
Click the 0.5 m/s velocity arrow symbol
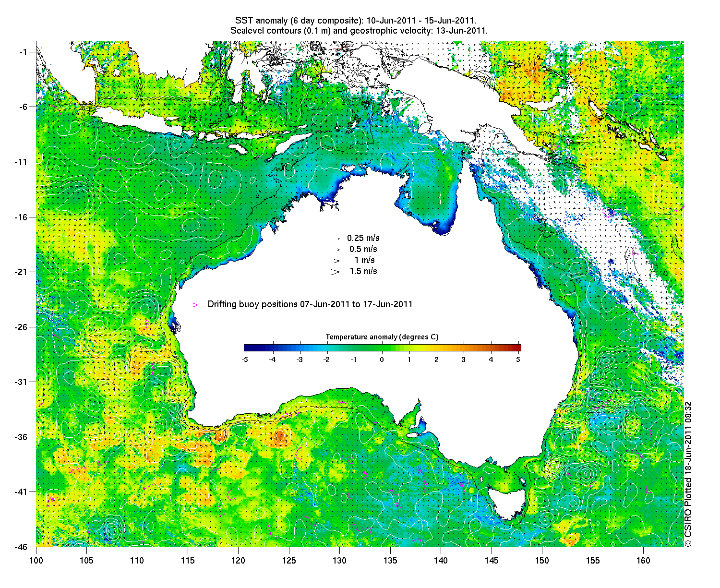[338, 250]
